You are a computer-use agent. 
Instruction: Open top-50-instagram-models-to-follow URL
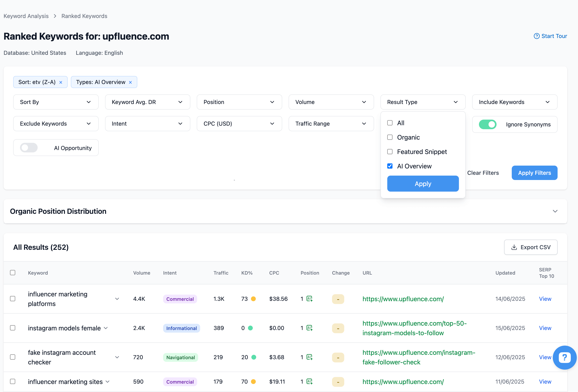click(415, 328)
